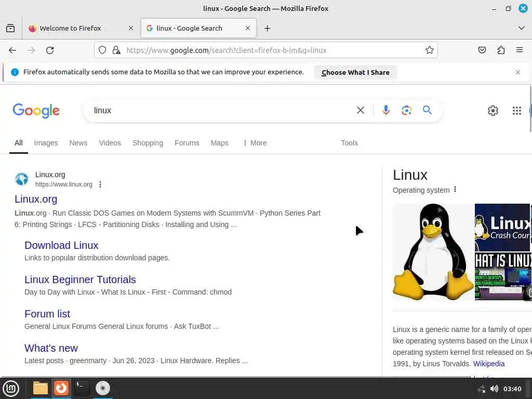Switch to the Shopping results tab
Viewport: 532px width, 399px height.
[148, 143]
